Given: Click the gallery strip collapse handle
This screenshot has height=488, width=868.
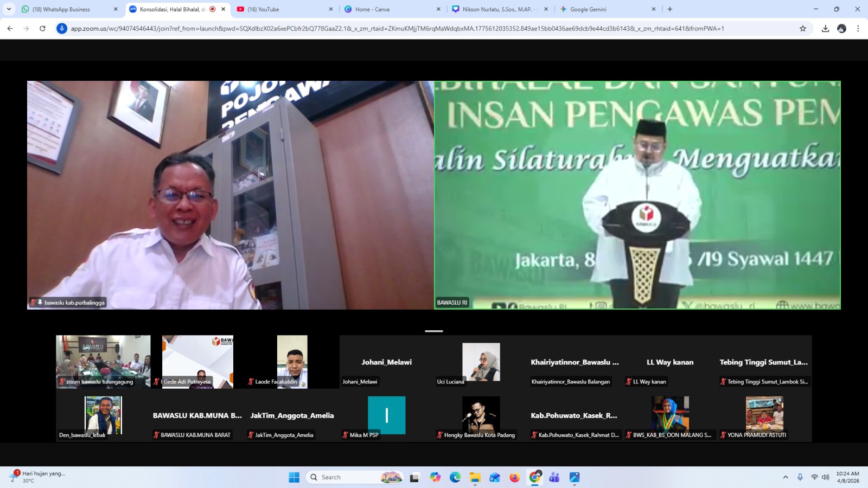Looking at the screenshot, I should tap(434, 331).
